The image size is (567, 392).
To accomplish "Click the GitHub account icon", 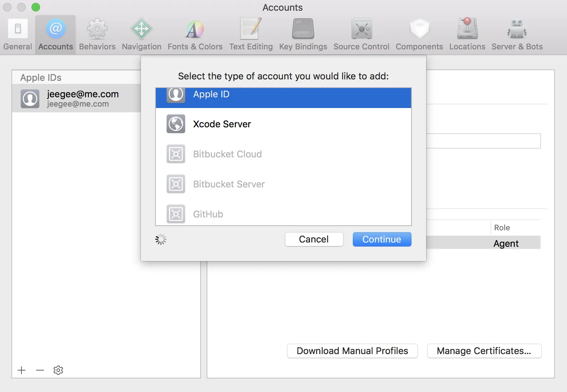I will [176, 214].
